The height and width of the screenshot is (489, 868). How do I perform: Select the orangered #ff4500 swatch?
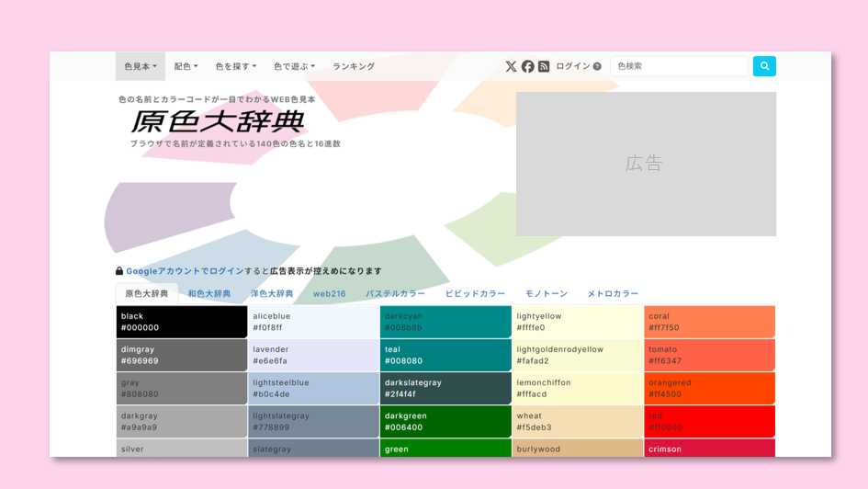click(710, 388)
